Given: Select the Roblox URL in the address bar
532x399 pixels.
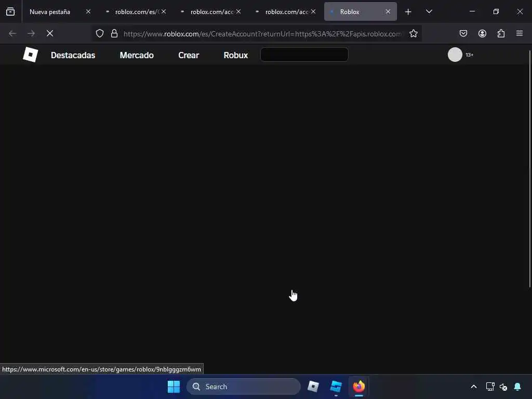Looking at the screenshot, I should [x=262, y=34].
